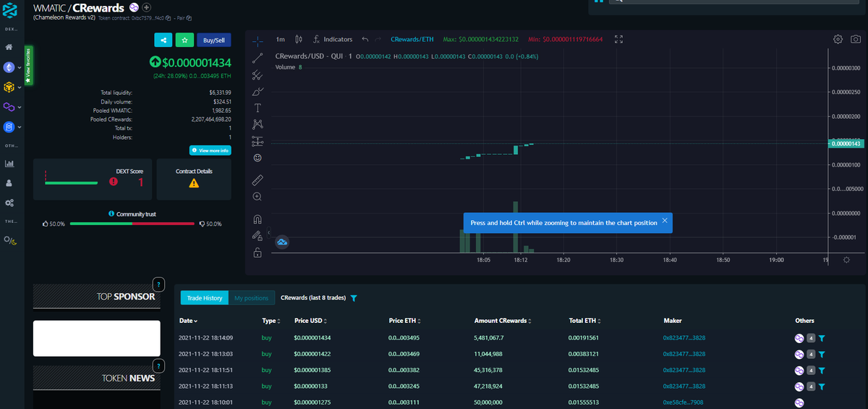The image size is (868, 409).
Task: Select the Polygon chain icon
Action: [9, 106]
